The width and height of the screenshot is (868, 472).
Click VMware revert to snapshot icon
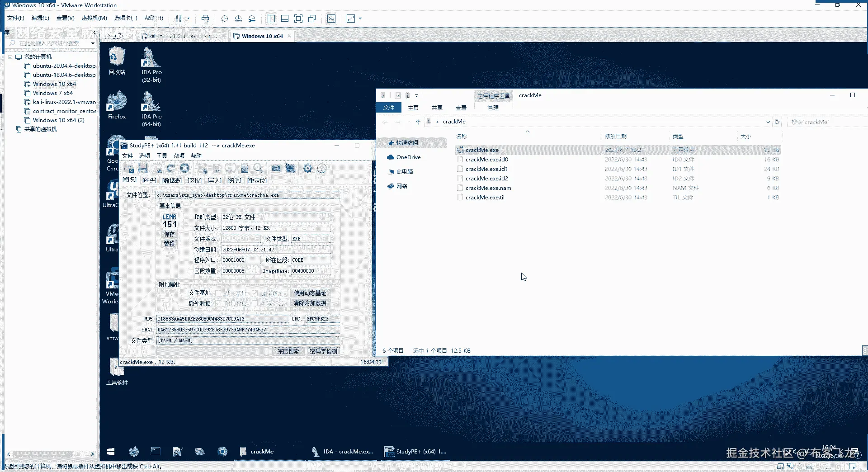(238, 19)
